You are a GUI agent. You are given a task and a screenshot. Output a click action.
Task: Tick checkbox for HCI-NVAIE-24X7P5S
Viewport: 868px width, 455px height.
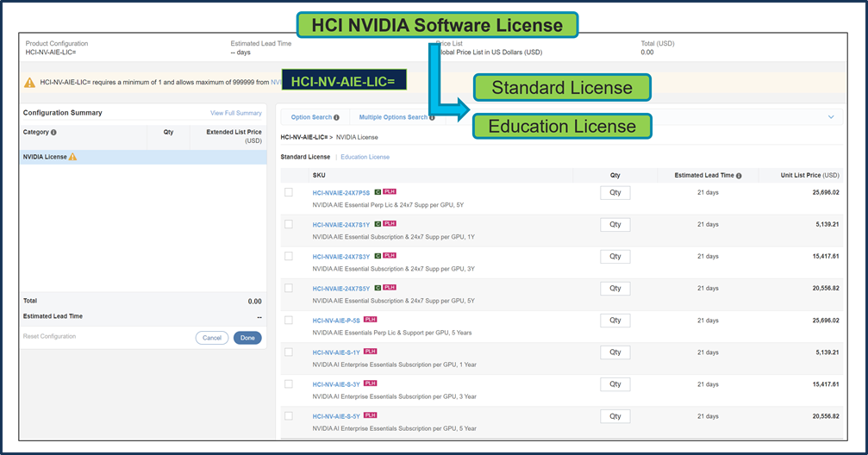[289, 192]
